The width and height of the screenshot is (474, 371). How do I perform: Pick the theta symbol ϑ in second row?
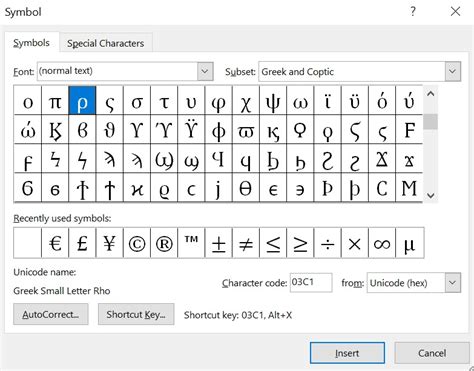tap(110, 130)
